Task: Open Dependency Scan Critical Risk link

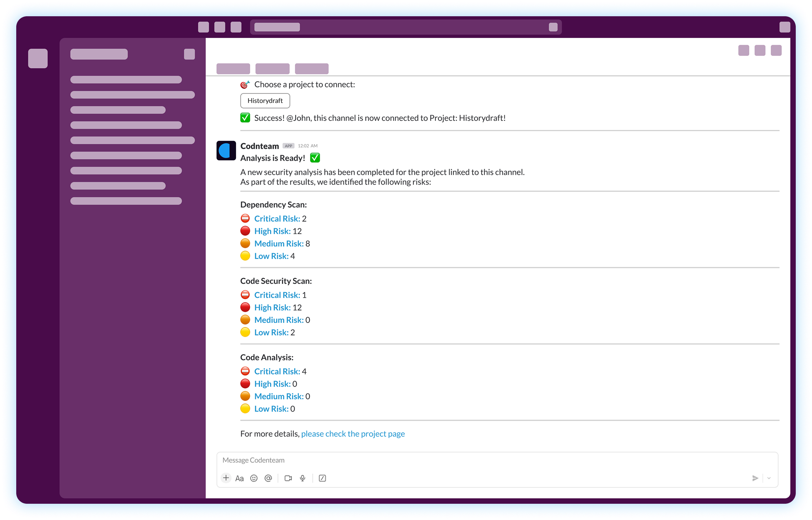Action: pyautogui.click(x=277, y=218)
